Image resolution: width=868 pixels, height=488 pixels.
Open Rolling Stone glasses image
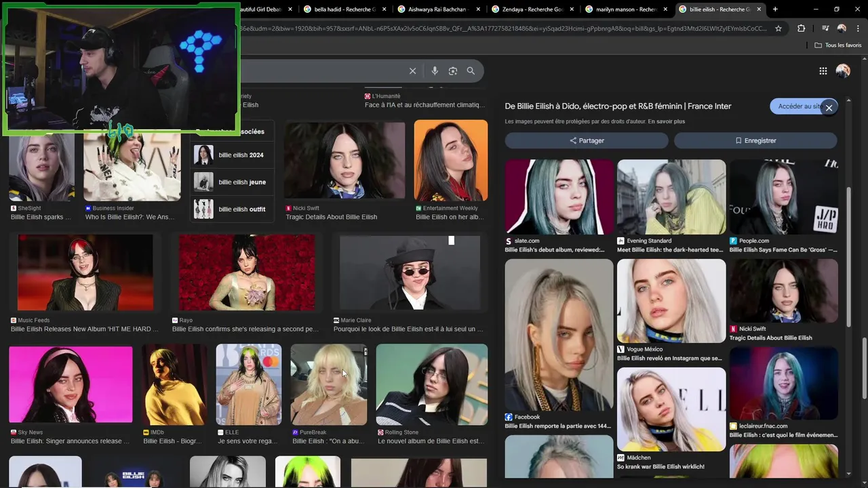click(432, 384)
